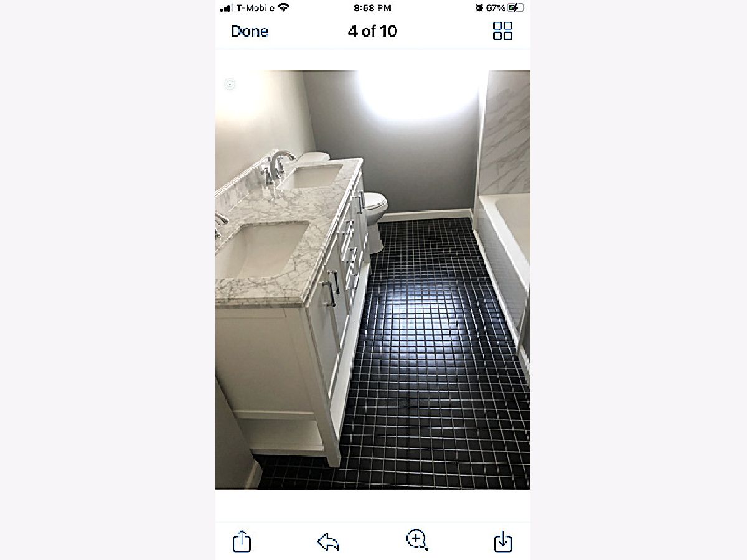Tap the 8:58 PM clock
This screenshot has height=560, width=747.
coord(372,8)
